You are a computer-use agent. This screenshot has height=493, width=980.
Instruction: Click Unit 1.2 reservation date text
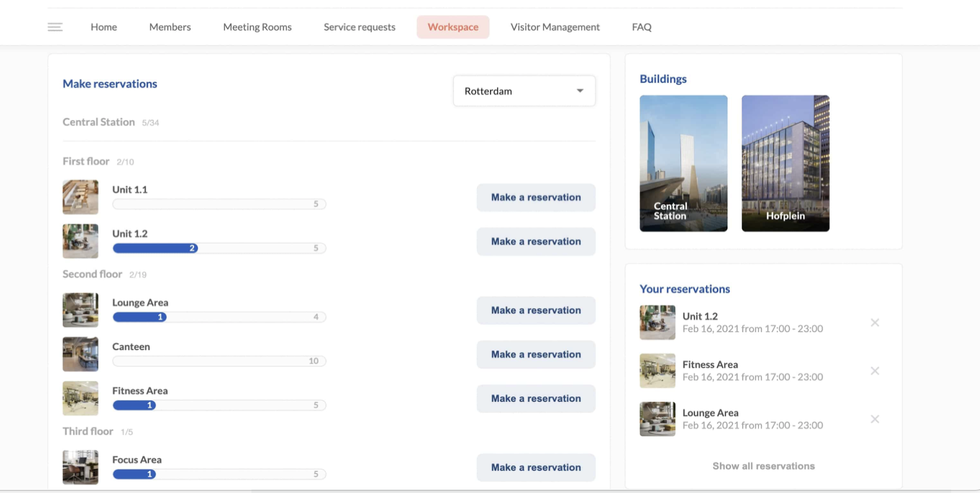pyautogui.click(x=753, y=328)
